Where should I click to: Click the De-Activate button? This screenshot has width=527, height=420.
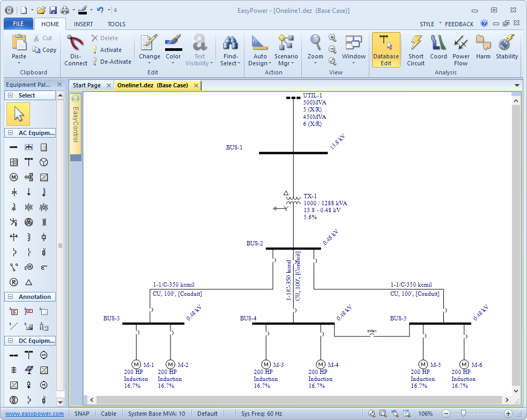[x=115, y=62]
